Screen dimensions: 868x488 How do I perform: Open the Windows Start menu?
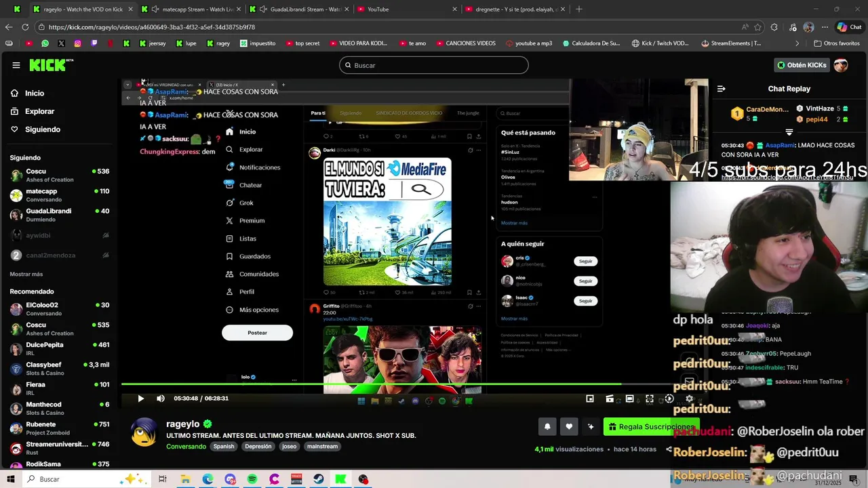pyautogui.click(x=10, y=479)
